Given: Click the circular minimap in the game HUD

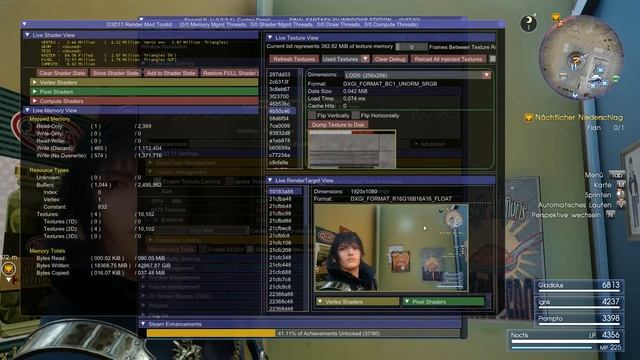Looking at the screenshot, I should click(x=581, y=58).
